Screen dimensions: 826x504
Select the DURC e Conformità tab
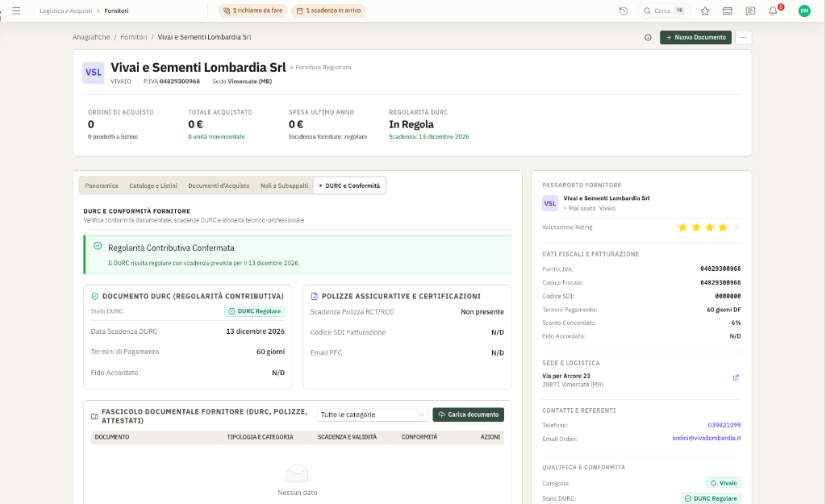tap(350, 186)
